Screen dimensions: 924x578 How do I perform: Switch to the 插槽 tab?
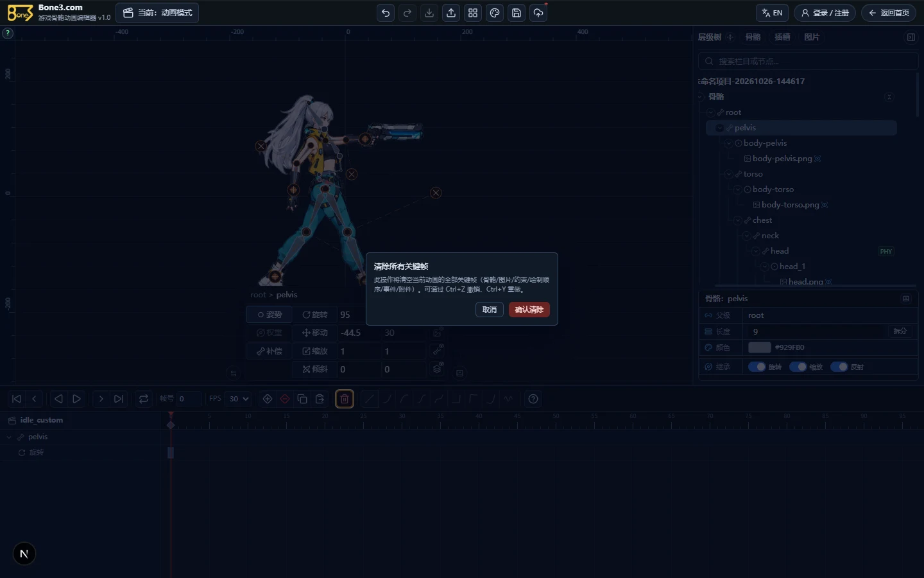(x=782, y=37)
